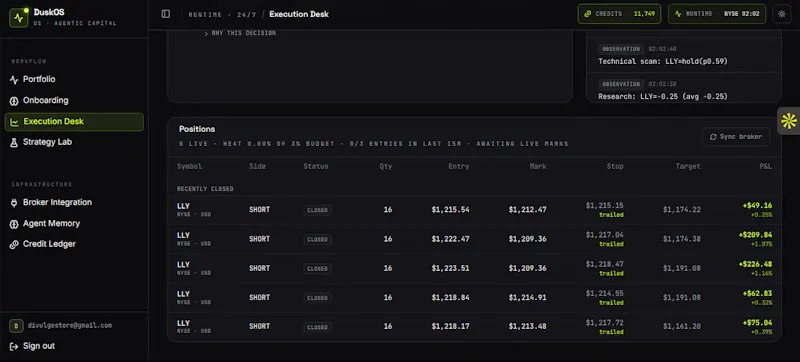Click the Strategy Lab flask icon
The height and width of the screenshot is (362, 800).
14,143
